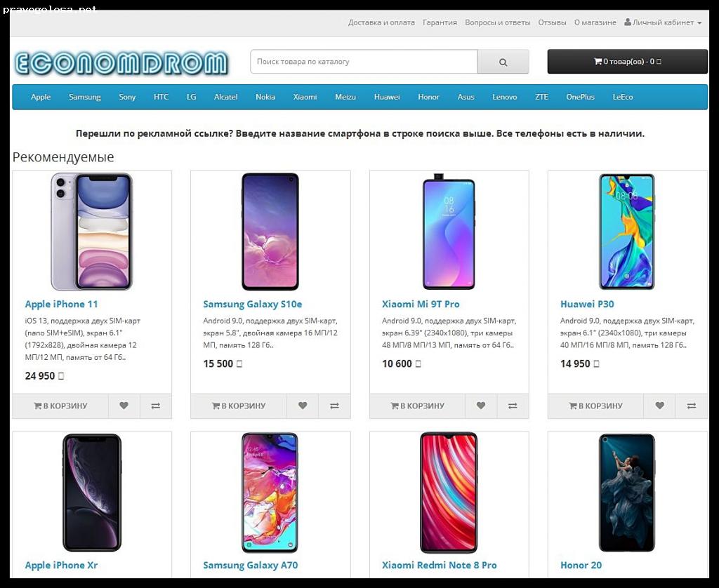
Task: Select Apple in the brand menu
Action: pyautogui.click(x=41, y=97)
